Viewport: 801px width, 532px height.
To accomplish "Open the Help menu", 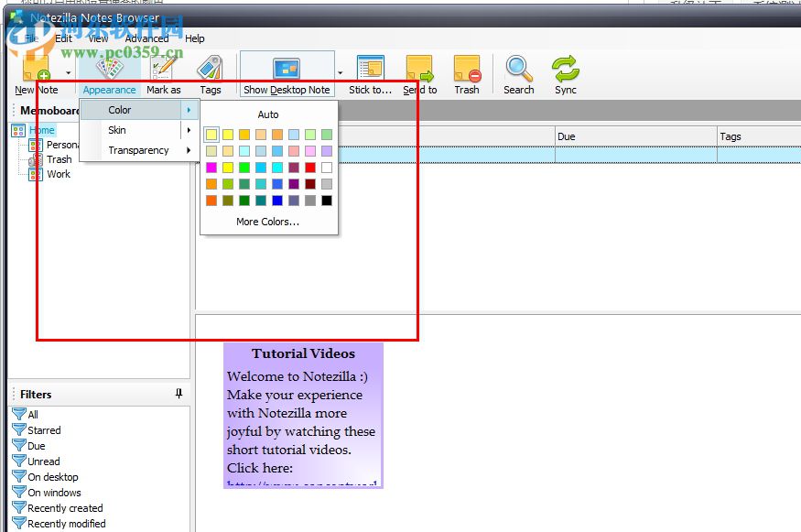I will point(195,38).
